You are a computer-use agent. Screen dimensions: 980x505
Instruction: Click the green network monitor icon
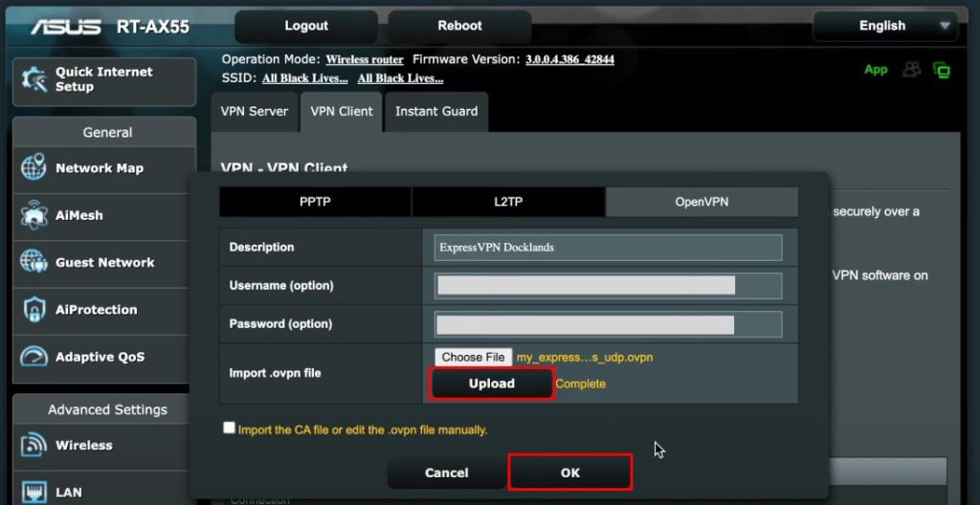pyautogui.click(x=942, y=70)
